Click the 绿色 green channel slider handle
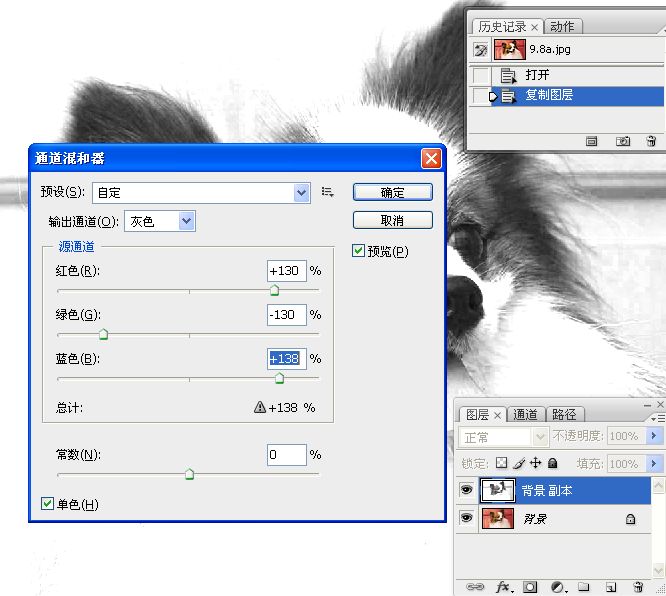666x596 pixels. click(x=103, y=335)
